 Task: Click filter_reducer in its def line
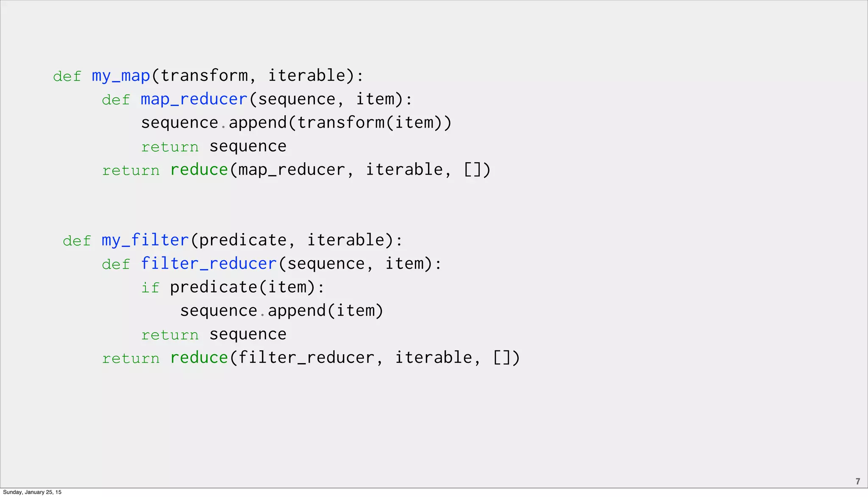coord(209,264)
